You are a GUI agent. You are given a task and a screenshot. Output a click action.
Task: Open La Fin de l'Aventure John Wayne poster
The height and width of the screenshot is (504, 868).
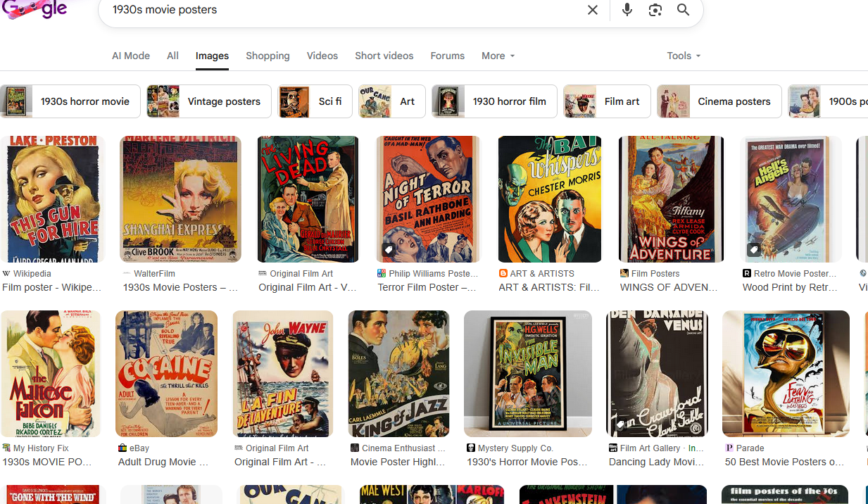tap(282, 374)
